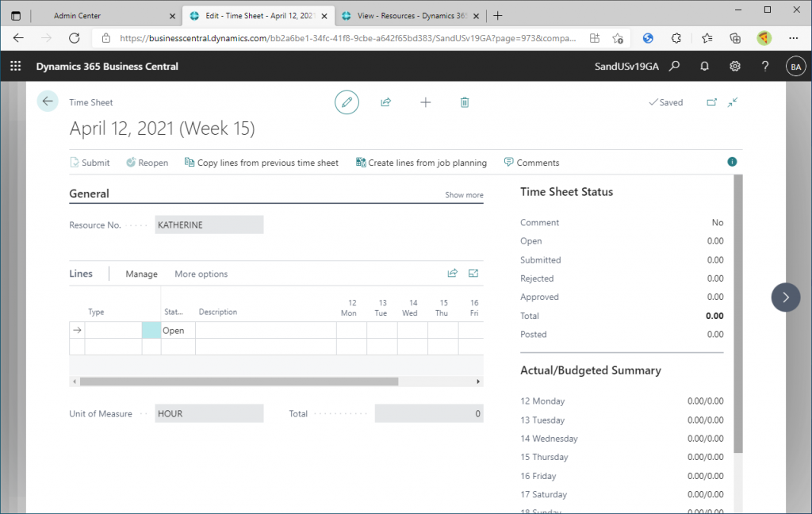Open the Dynamics 365 app launcher grid

pyautogui.click(x=15, y=67)
